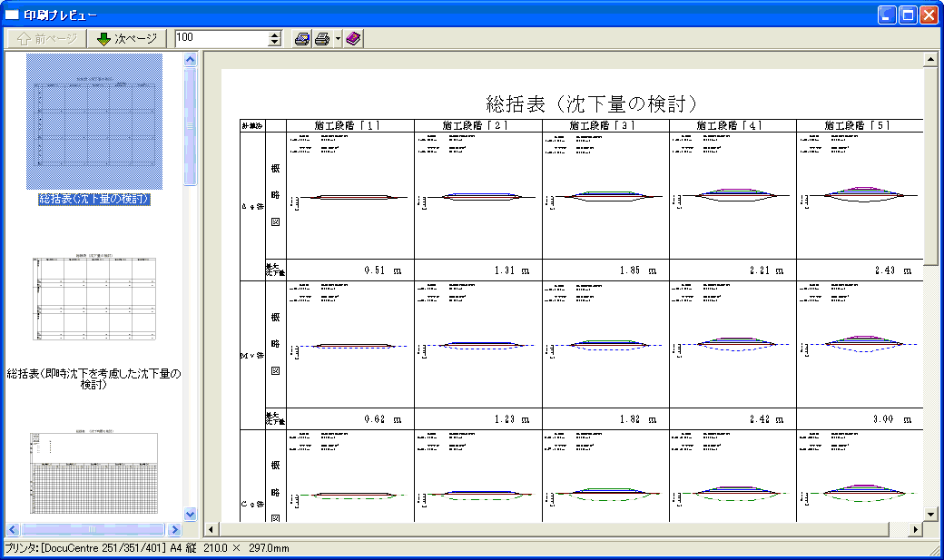Click the preview pane scroll left arrow
This screenshot has height=560, width=944.
tap(211, 530)
